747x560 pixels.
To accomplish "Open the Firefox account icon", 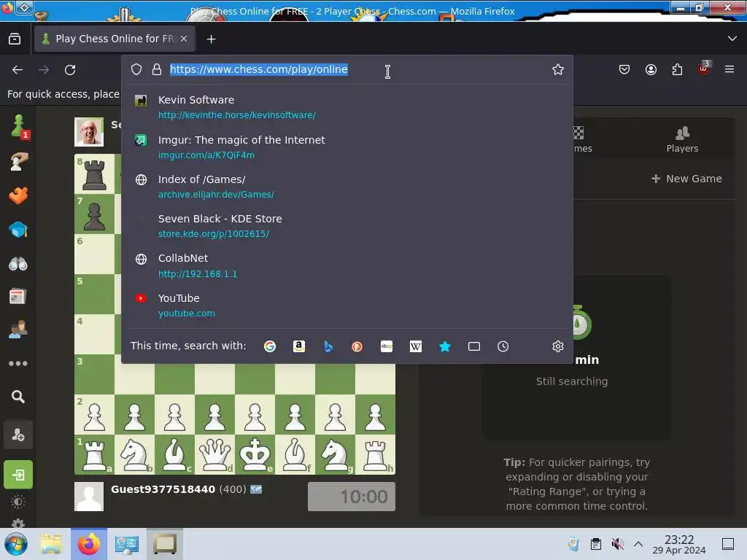I will [651, 69].
